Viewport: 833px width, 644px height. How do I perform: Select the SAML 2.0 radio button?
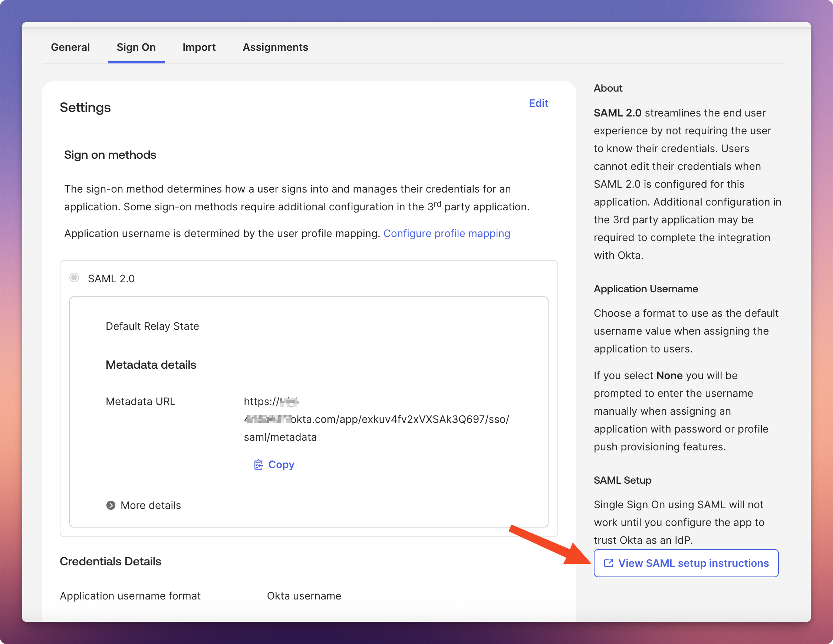click(75, 278)
